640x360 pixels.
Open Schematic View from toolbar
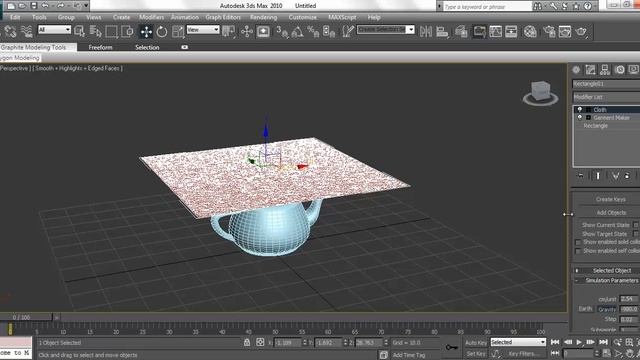(511, 31)
